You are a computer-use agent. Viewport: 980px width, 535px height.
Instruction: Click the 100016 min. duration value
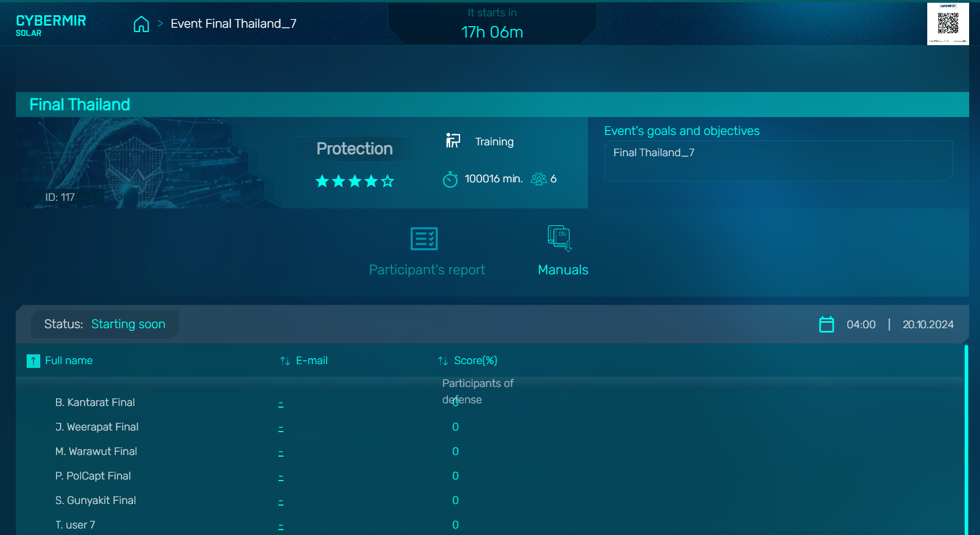(494, 179)
